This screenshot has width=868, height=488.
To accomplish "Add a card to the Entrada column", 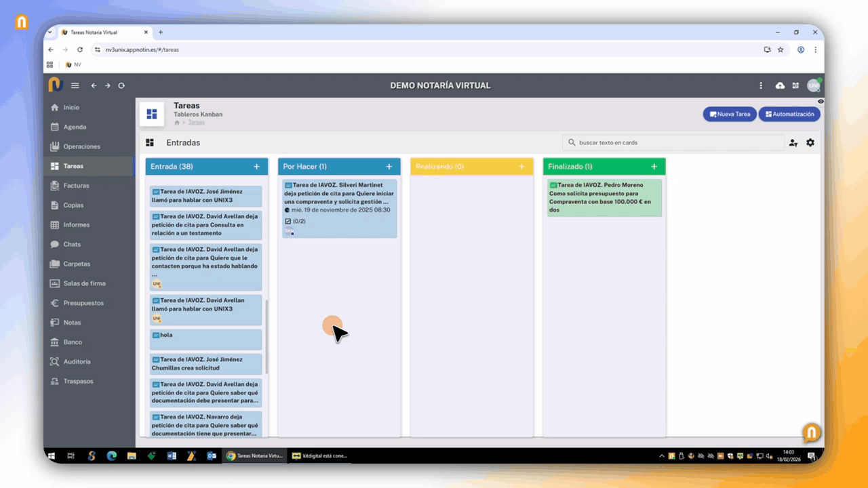I will [x=256, y=167].
